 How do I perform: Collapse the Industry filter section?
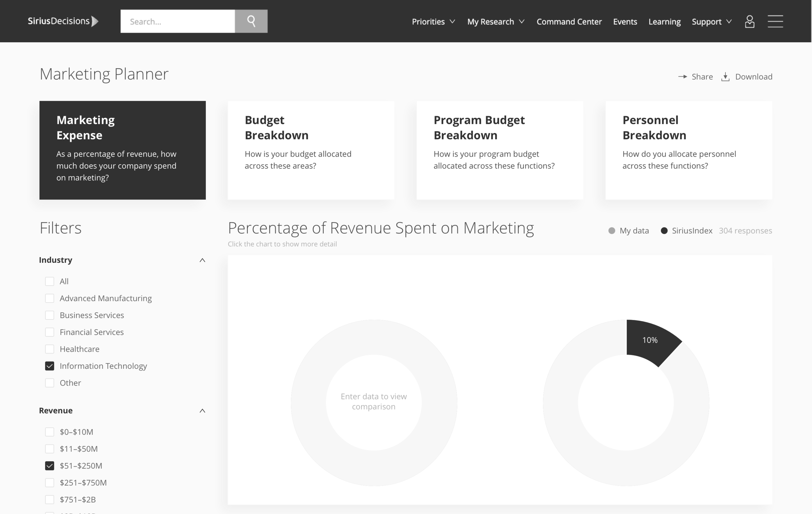pos(202,260)
